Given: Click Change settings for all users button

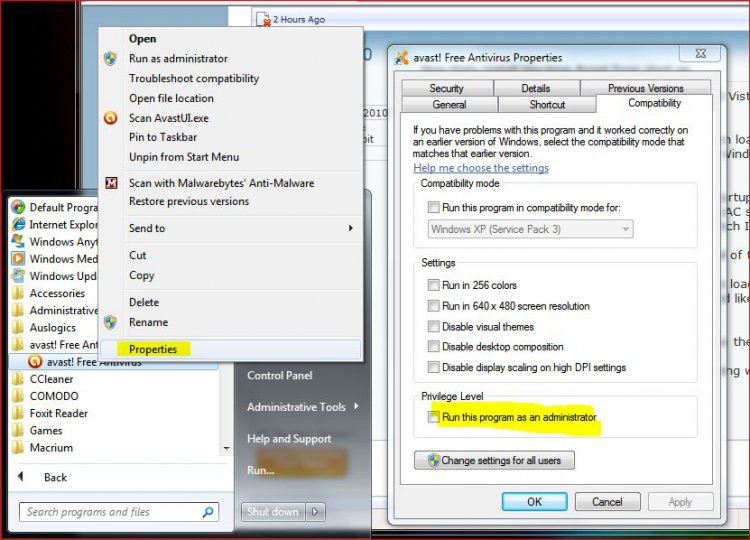Looking at the screenshot, I should [x=494, y=460].
